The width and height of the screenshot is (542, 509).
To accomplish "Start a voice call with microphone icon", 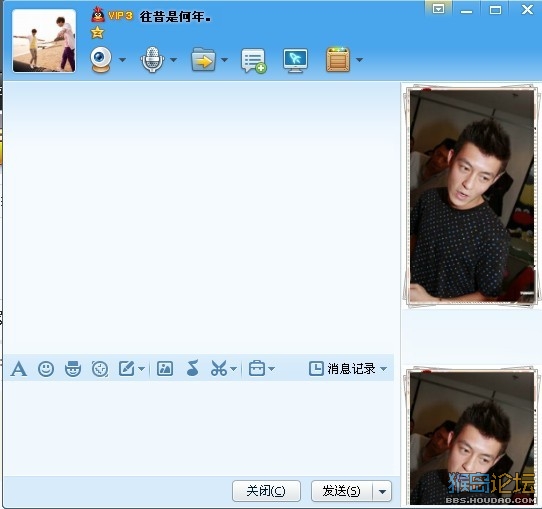I will click(152, 60).
